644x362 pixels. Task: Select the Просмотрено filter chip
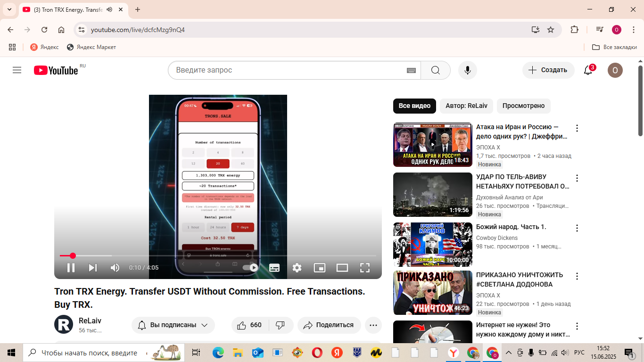[523, 106]
